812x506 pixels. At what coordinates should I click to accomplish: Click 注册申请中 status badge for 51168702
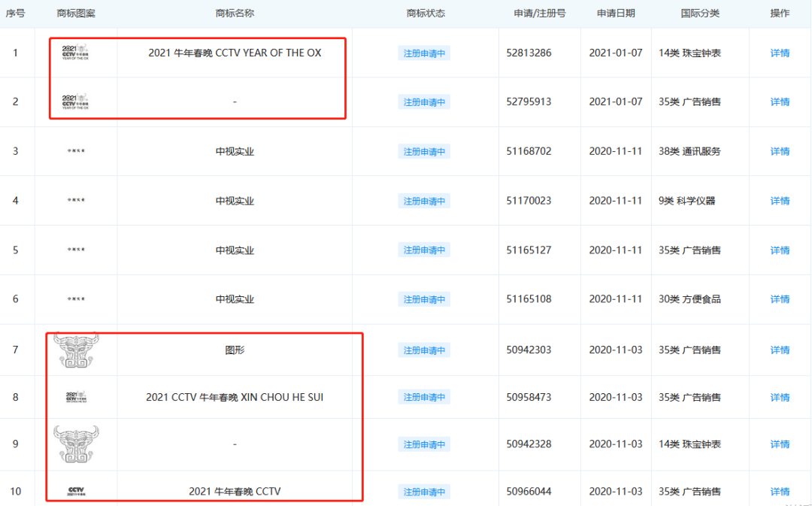[x=424, y=152]
